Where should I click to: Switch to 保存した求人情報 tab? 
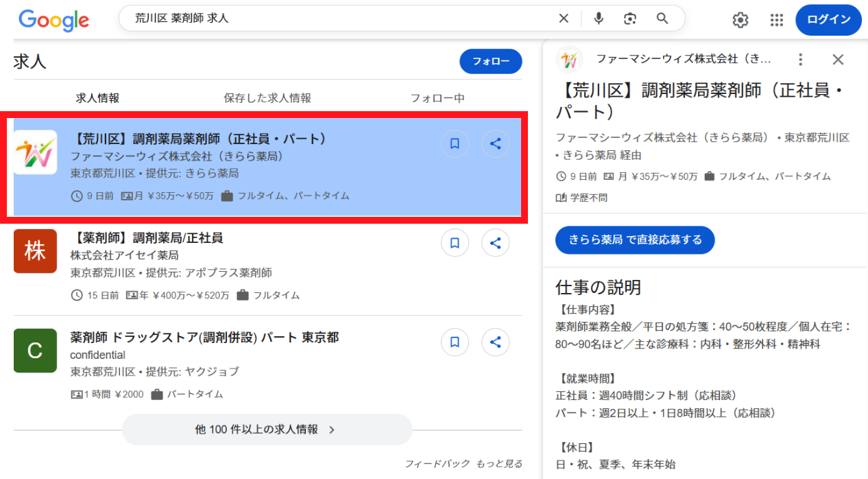point(267,98)
